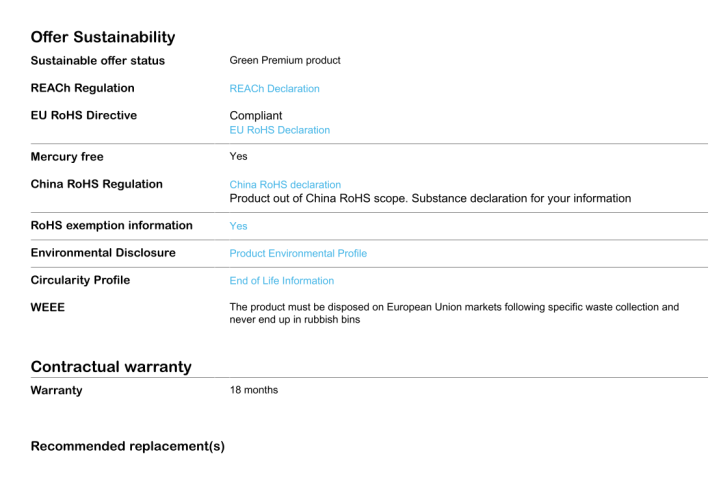Click the Product out of China RoHS scope text
Viewport: 723px width, 500px height.
point(430,198)
